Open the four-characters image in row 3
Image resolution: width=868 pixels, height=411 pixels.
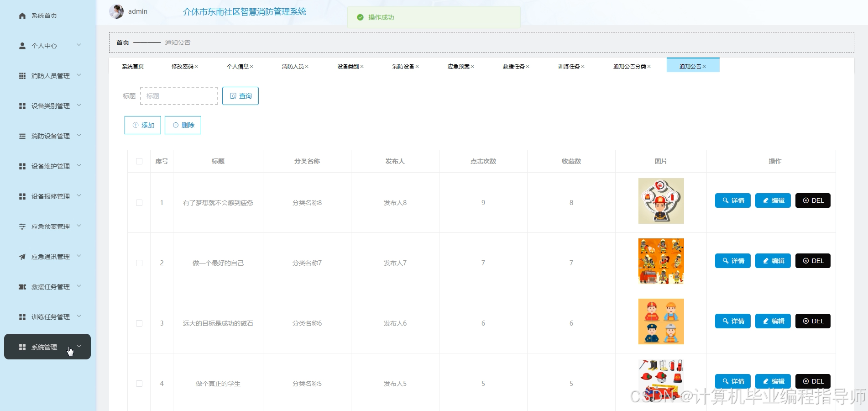[x=661, y=321]
